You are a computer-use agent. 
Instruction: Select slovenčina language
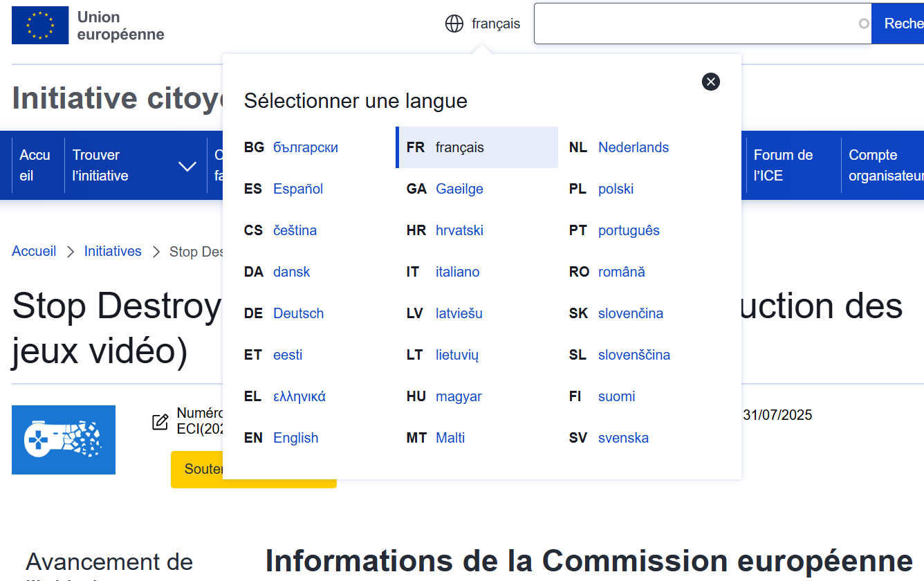[x=630, y=313]
